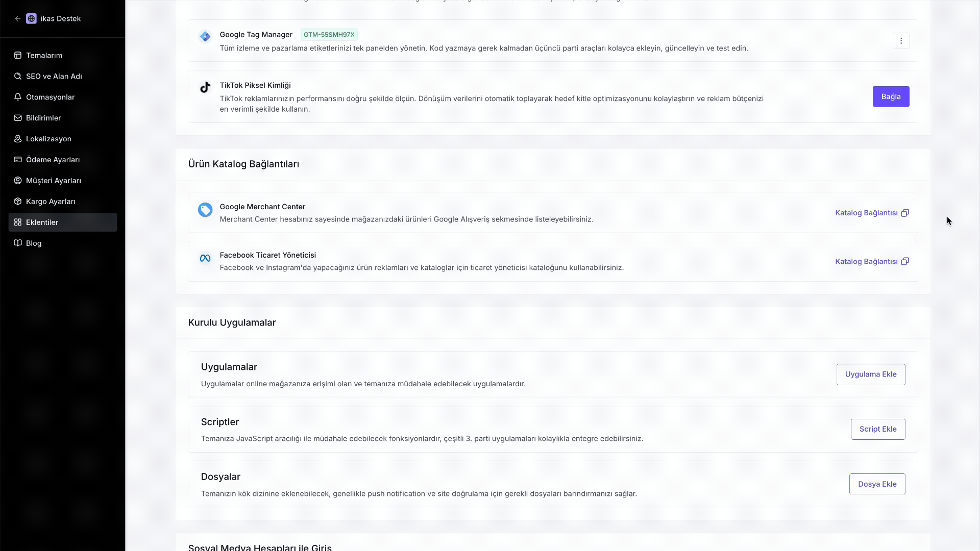The width and height of the screenshot is (980, 551).
Task: Go to SEO ve Alan Adı
Action: click(x=54, y=76)
